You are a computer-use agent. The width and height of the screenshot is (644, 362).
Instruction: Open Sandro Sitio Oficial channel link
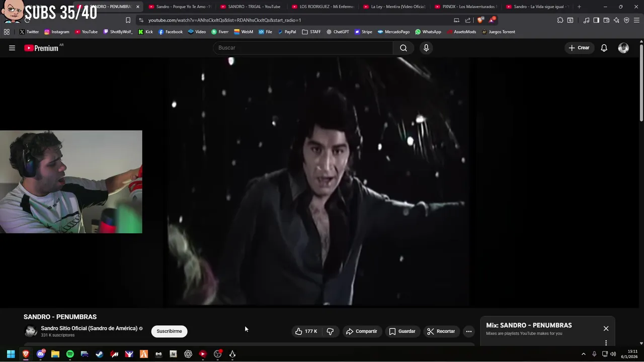point(89,328)
